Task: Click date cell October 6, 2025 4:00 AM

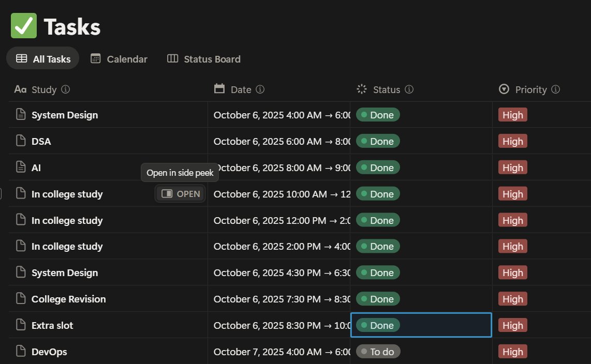Action: 279,115
